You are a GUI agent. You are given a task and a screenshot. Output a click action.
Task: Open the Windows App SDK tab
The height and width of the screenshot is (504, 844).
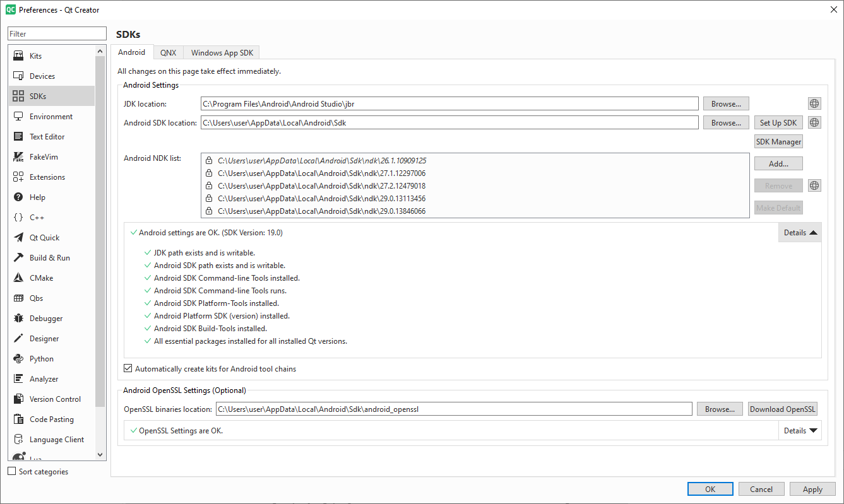[x=222, y=53]
